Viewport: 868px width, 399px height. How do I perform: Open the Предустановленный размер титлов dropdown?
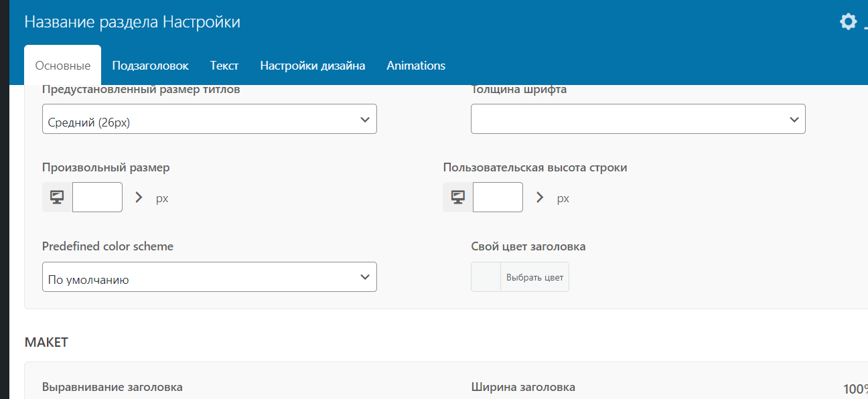[x=209, y=119]
